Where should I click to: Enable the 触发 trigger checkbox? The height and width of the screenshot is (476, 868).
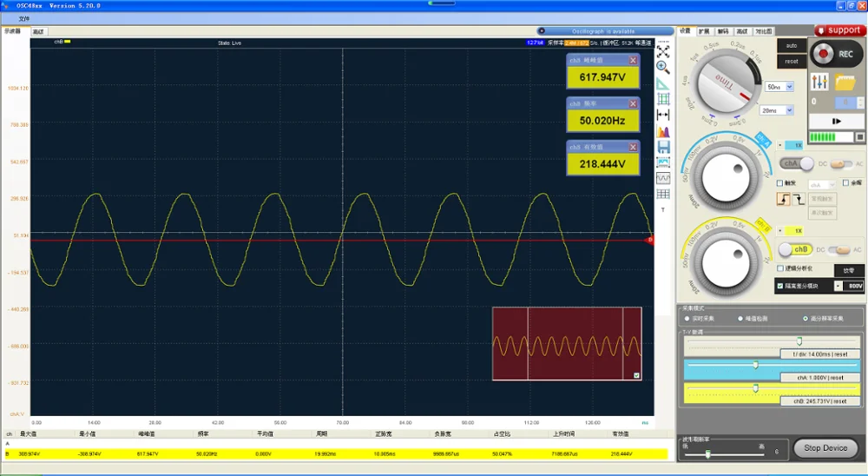[x=780, y=183]
